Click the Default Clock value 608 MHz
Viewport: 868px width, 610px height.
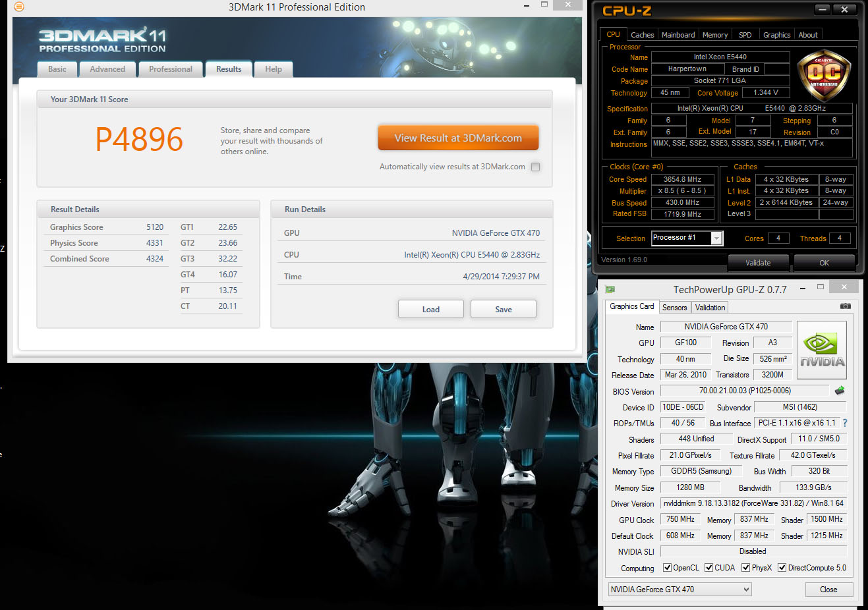(x=680, y=536)
